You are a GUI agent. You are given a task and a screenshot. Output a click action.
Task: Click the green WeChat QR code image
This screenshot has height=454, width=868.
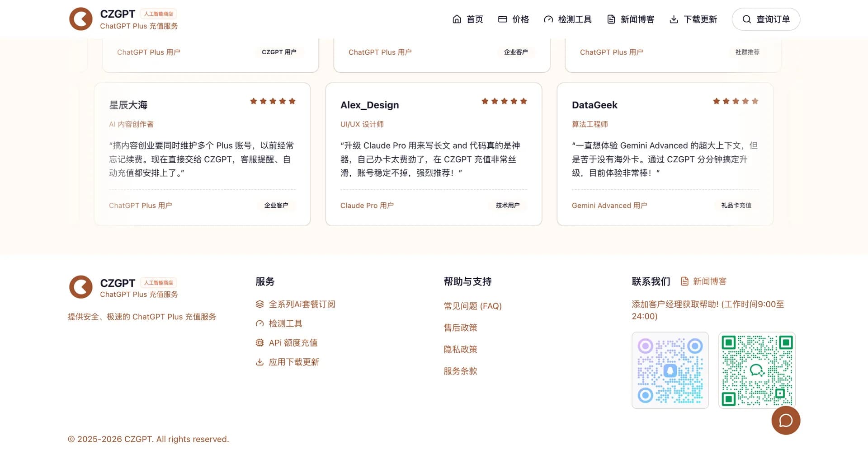pyautogui.click(x=757, y=370)
